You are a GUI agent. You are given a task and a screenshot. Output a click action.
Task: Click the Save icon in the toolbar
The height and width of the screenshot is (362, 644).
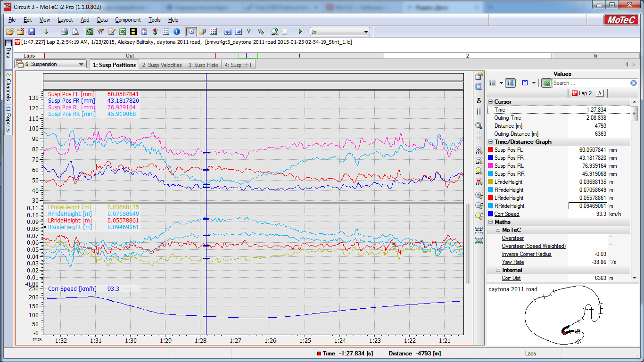coord(32,32)
